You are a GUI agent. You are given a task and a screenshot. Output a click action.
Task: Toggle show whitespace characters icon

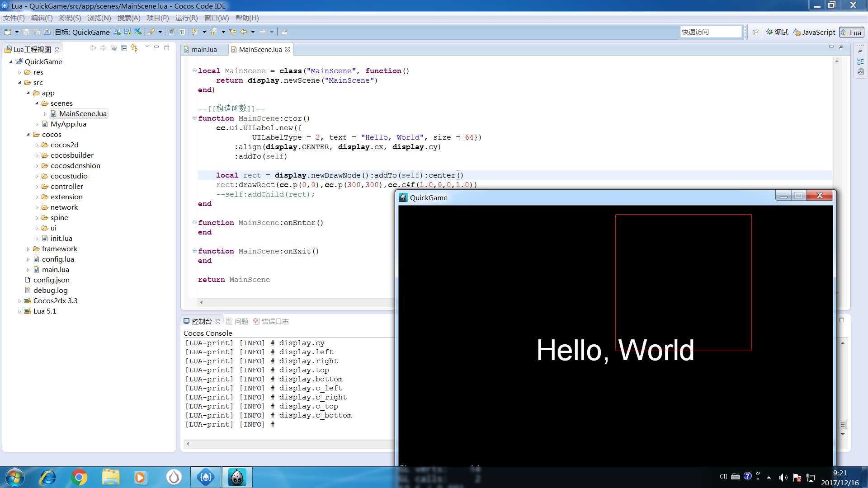pyautogui.click(x=182, y=32)
